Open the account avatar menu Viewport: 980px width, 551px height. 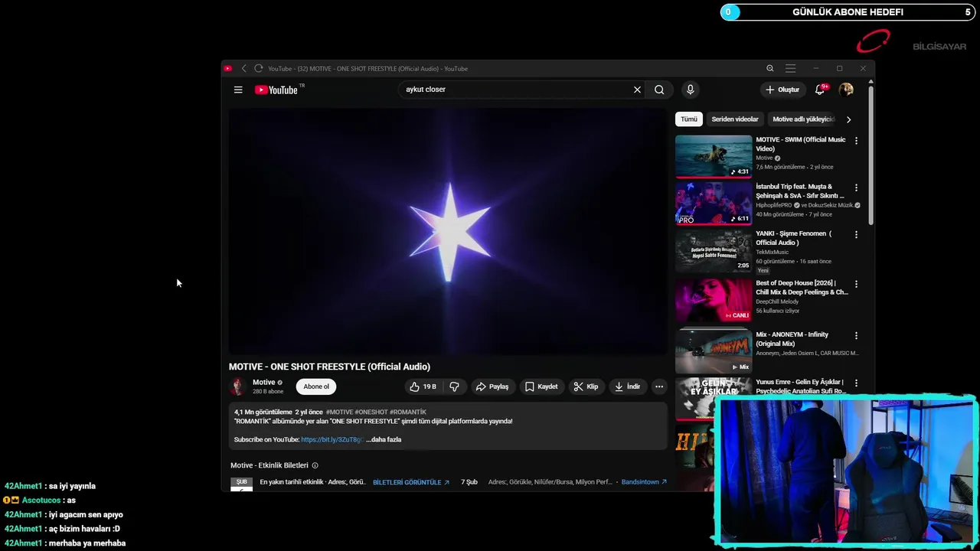coord(846,90)
